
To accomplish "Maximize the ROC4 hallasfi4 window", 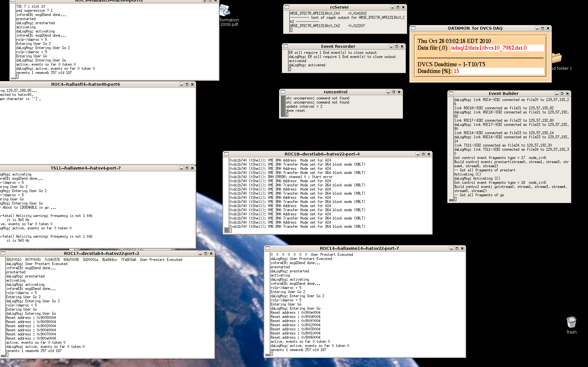I will point(187,84).
